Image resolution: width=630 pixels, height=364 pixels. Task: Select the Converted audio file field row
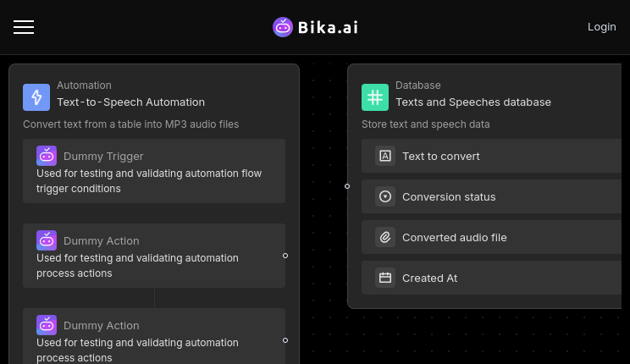tap(491, 237)
